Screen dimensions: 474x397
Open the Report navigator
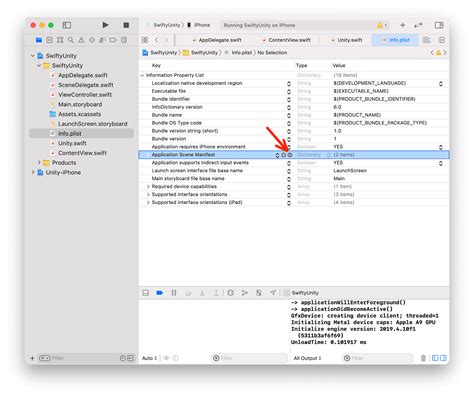pyautogui.click(x=124, y=40)
